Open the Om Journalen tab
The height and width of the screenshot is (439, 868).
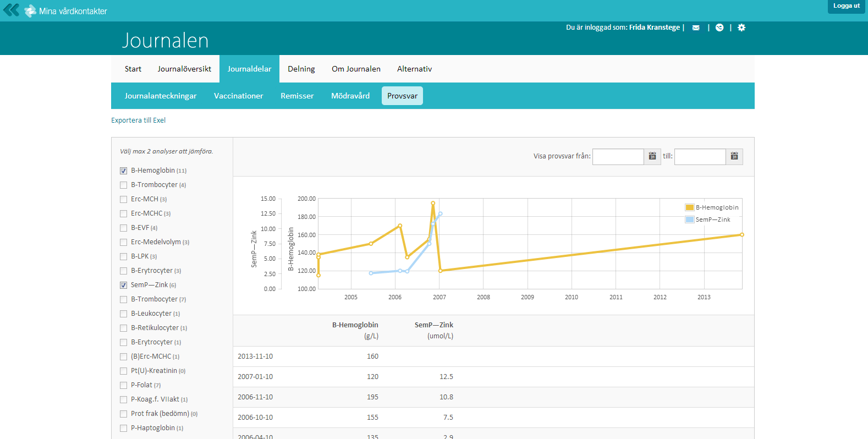[x=356, y=69]
